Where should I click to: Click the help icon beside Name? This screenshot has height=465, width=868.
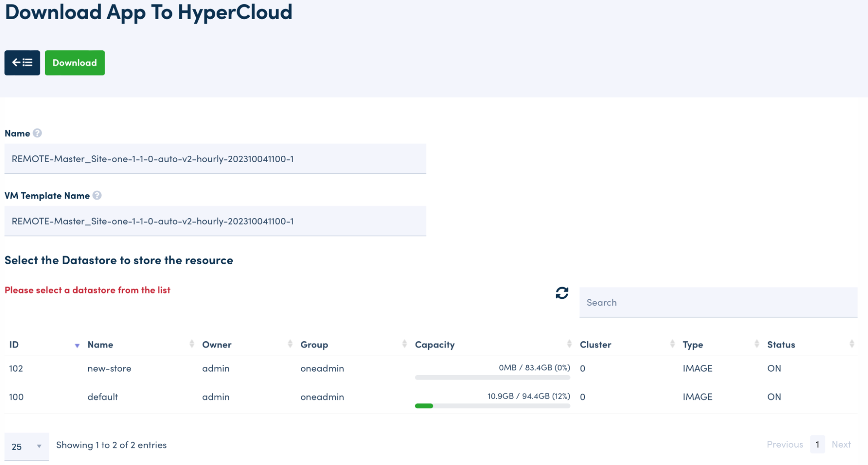pos(37,133)
